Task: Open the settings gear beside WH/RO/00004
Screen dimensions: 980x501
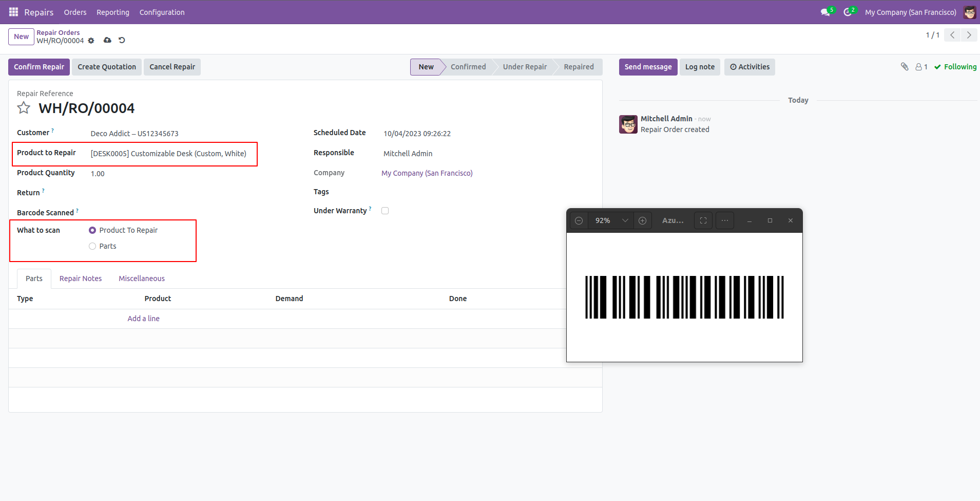Action: (x=91, y=41)
